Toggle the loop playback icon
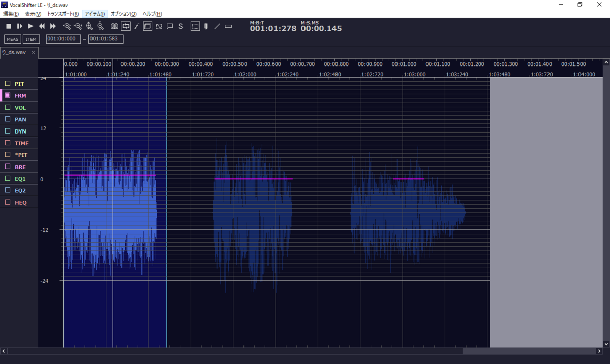The image size is (610, 364). (x=125, y=26)
